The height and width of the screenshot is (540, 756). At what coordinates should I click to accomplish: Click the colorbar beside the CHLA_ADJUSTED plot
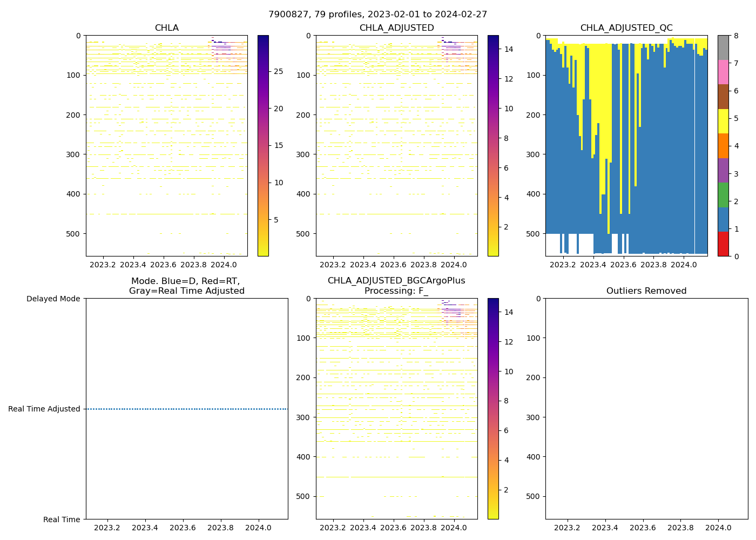point(493,146)
